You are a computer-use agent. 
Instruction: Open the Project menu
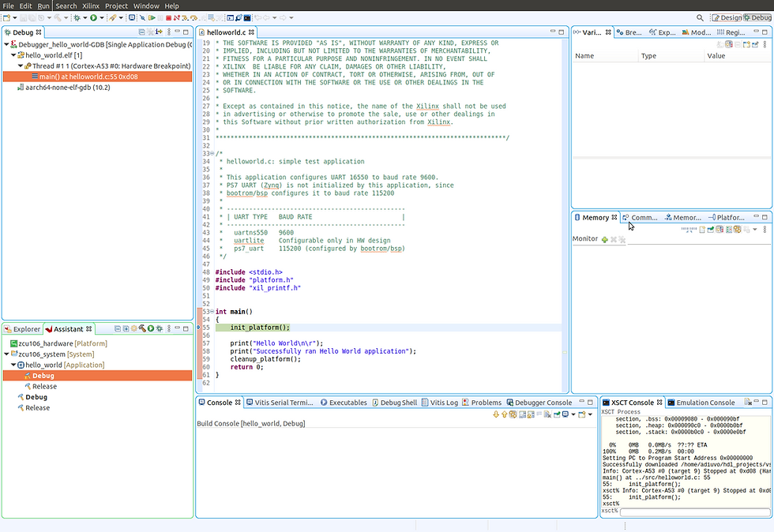click(117, 6)
